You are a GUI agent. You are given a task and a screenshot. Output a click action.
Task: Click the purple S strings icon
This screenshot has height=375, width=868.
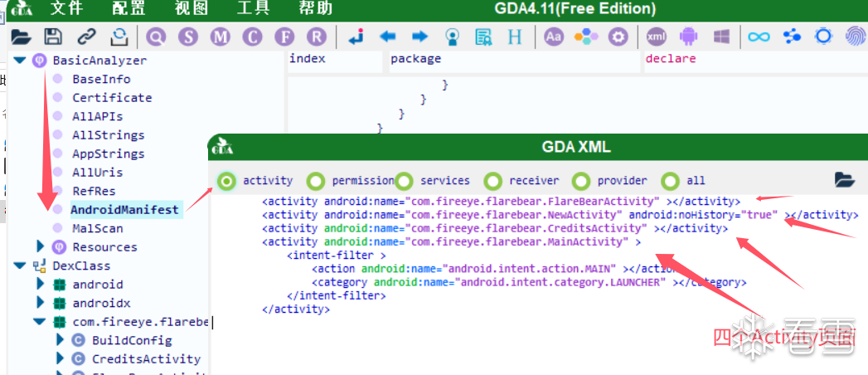click(x=188, y=37)
